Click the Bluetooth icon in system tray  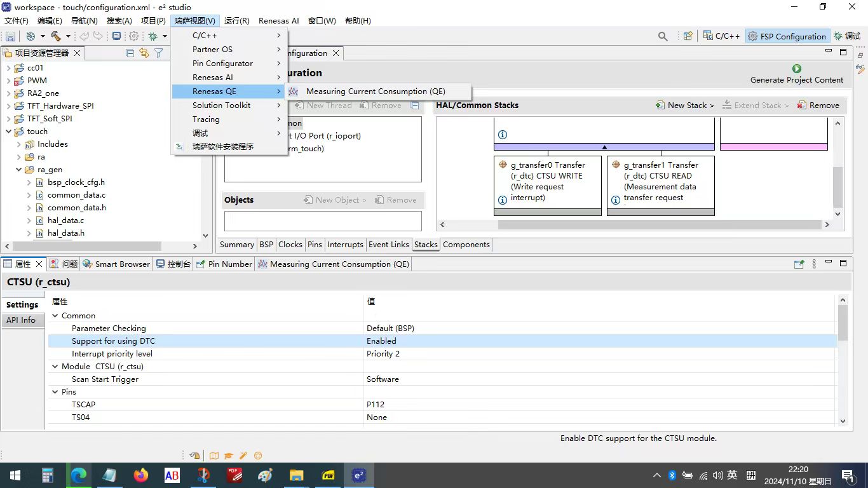click(672, 475)
